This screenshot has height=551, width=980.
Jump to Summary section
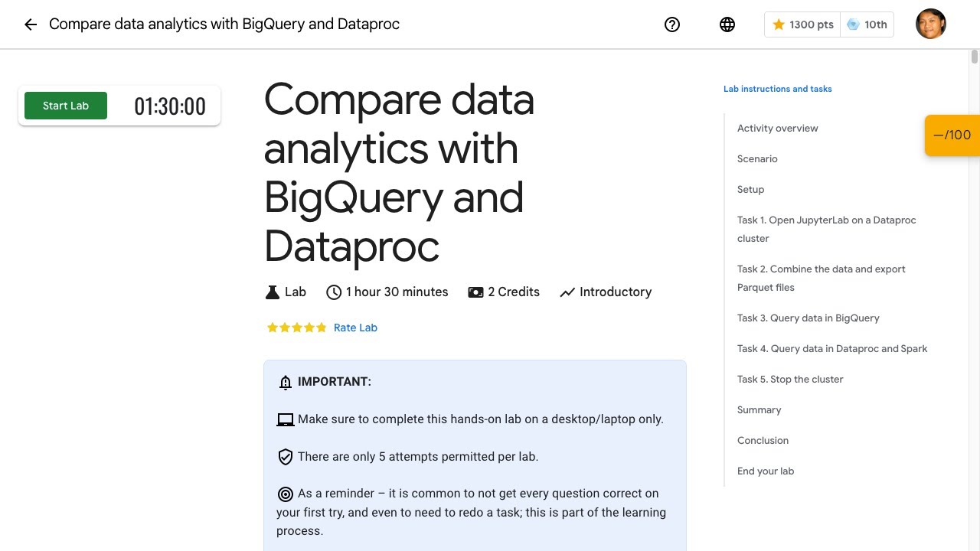point(759,409)
